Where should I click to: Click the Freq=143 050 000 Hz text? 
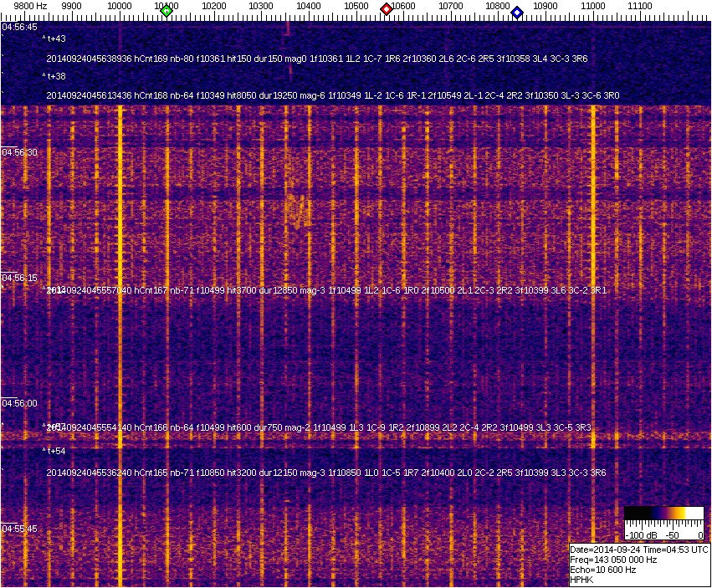click(x=612, y=560)
